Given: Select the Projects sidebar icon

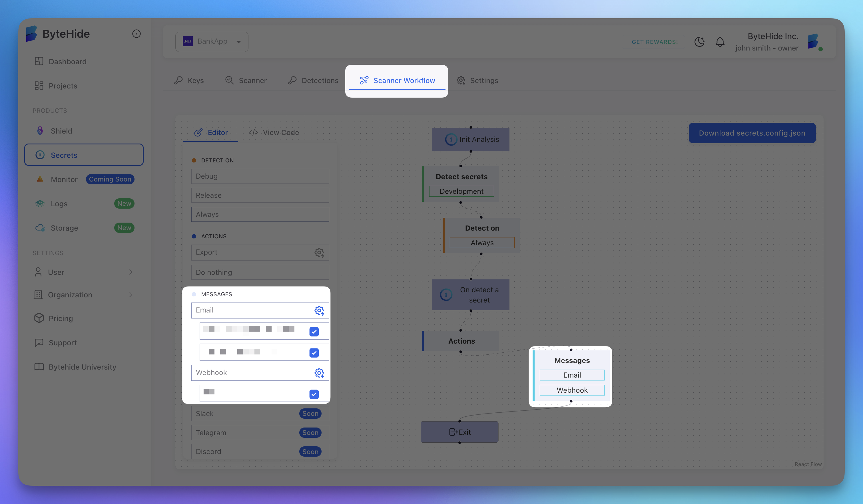Looking at the screenshot, I should 39,86.
